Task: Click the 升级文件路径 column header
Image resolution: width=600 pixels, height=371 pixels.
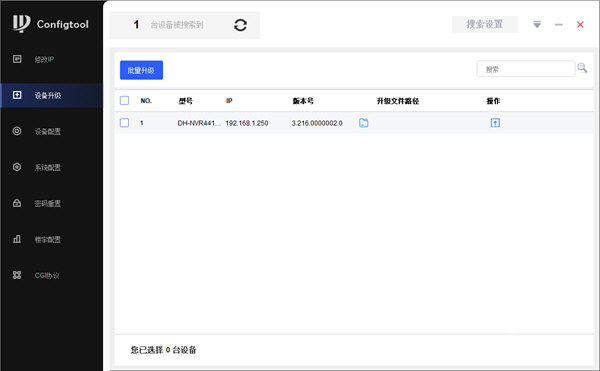Action: pyautogui.click(x=398, y=101)
